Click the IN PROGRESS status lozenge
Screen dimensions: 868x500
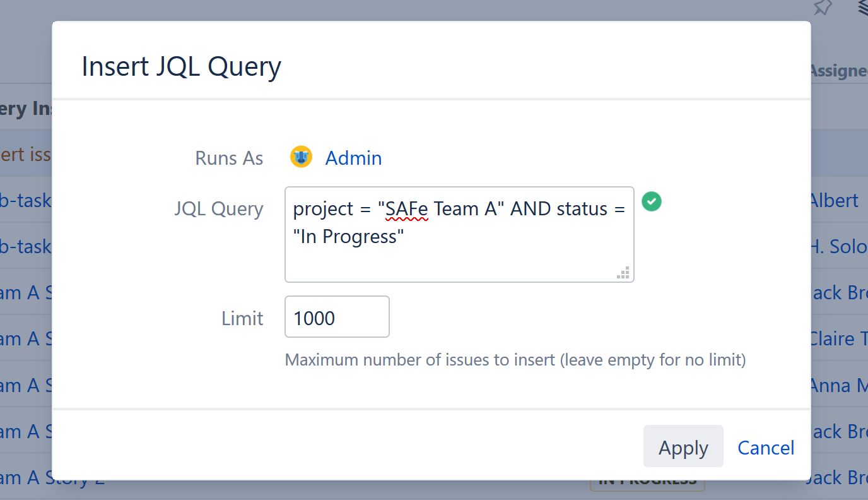click(x=647, y=480)
